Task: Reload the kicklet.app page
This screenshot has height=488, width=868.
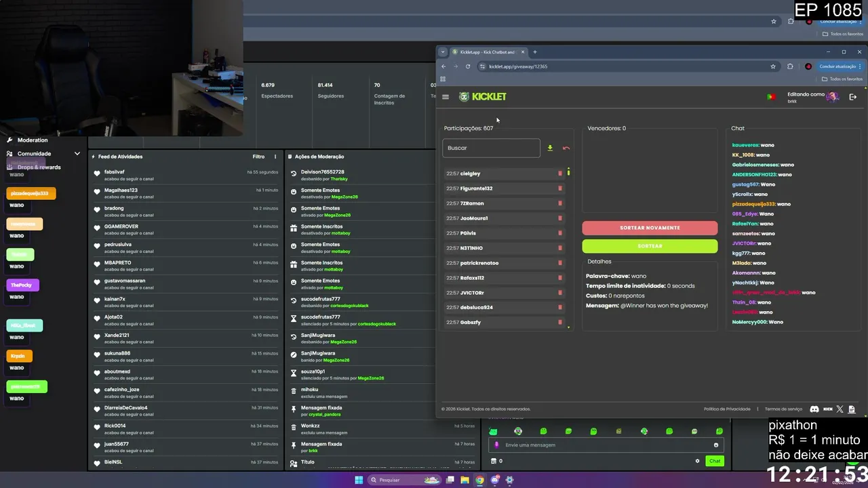Action: point(468,66)
